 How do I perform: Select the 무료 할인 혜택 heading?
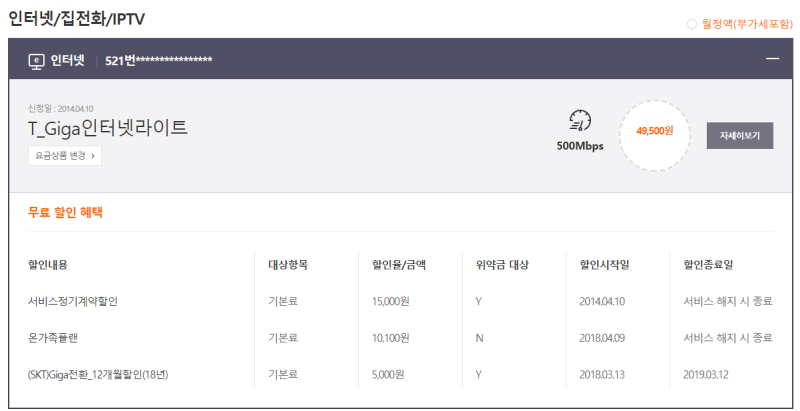pos(65,212)
